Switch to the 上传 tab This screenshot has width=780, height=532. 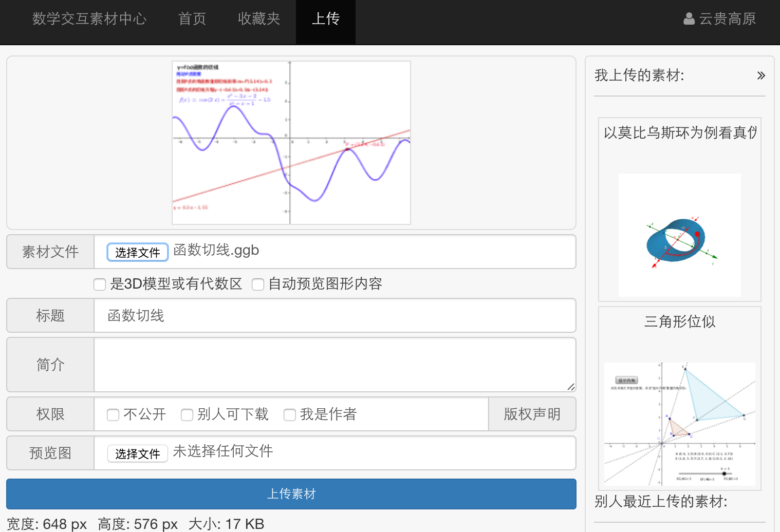point(326,19)
